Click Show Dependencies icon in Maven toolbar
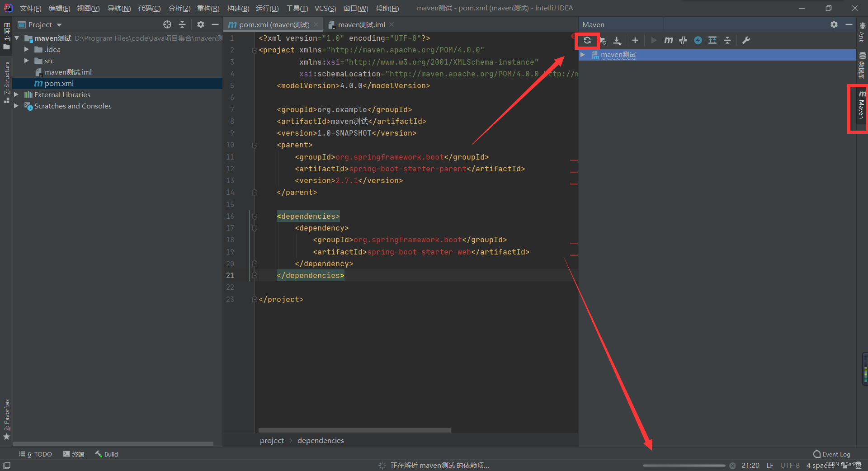 712,41
